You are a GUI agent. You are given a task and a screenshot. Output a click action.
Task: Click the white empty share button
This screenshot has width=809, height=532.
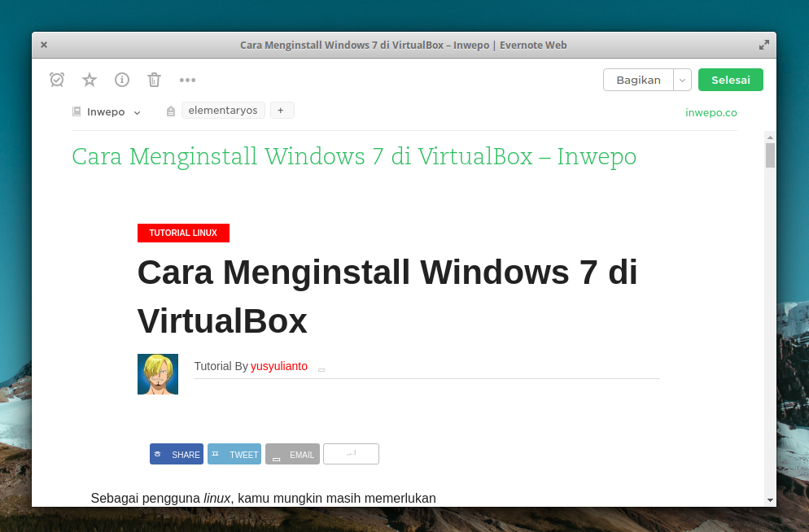point(351,454)
